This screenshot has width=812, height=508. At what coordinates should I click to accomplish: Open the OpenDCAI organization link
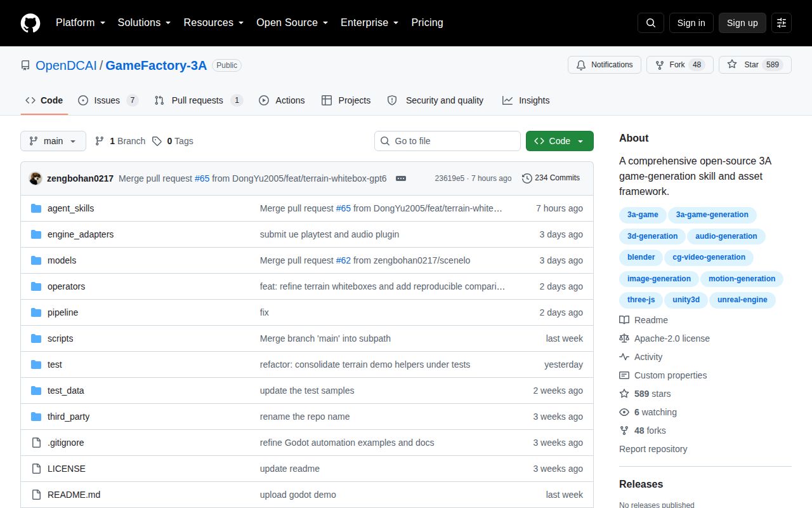[66, 65]
